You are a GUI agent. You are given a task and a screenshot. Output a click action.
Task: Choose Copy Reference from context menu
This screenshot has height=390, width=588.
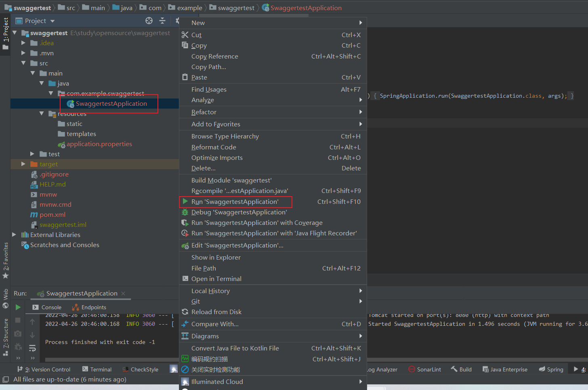click(x=273, y=56)
